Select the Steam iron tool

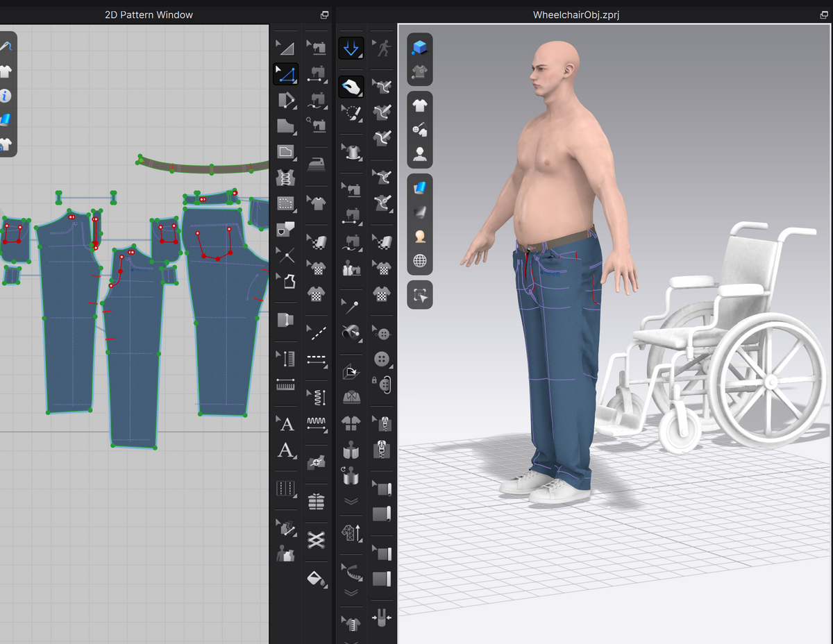317,163
